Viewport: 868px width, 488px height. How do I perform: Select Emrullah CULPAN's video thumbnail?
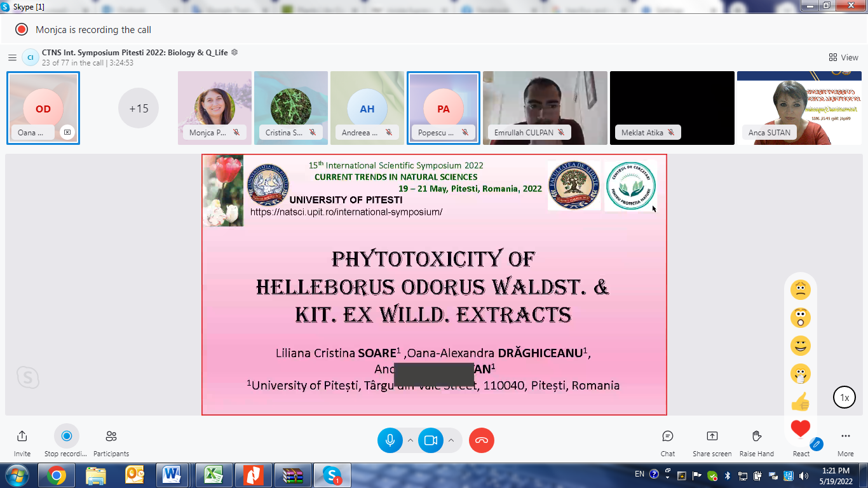[x=545, y=105]
